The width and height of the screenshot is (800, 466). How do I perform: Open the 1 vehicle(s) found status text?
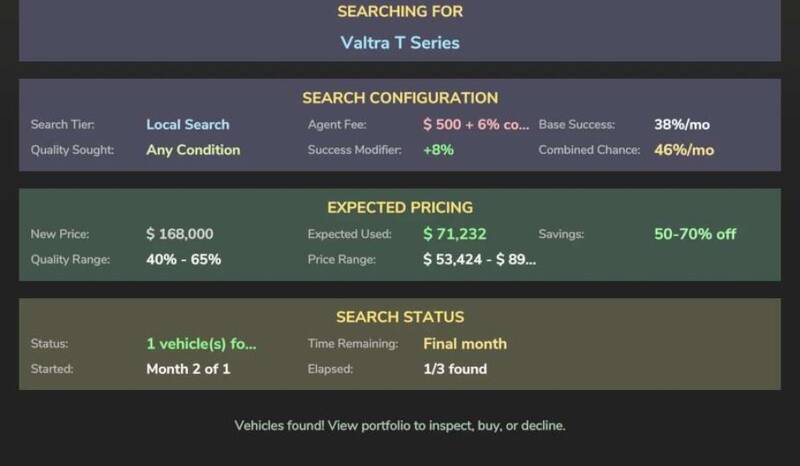201,344
